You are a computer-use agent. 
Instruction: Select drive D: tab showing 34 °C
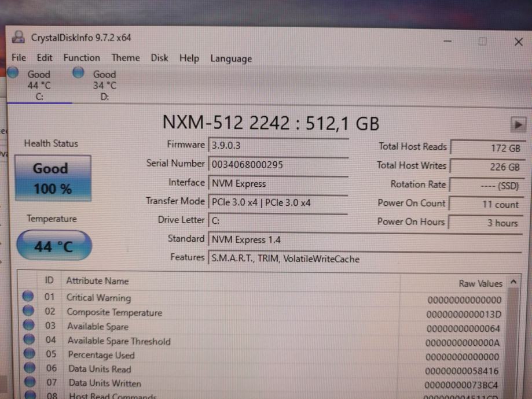[x=105, y=85]
